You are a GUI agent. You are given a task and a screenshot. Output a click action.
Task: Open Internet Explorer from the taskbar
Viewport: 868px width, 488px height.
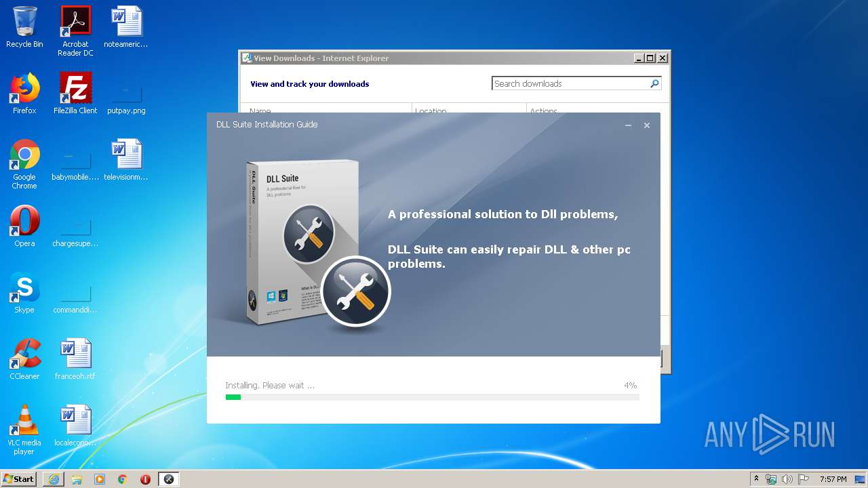pos(54,479)
